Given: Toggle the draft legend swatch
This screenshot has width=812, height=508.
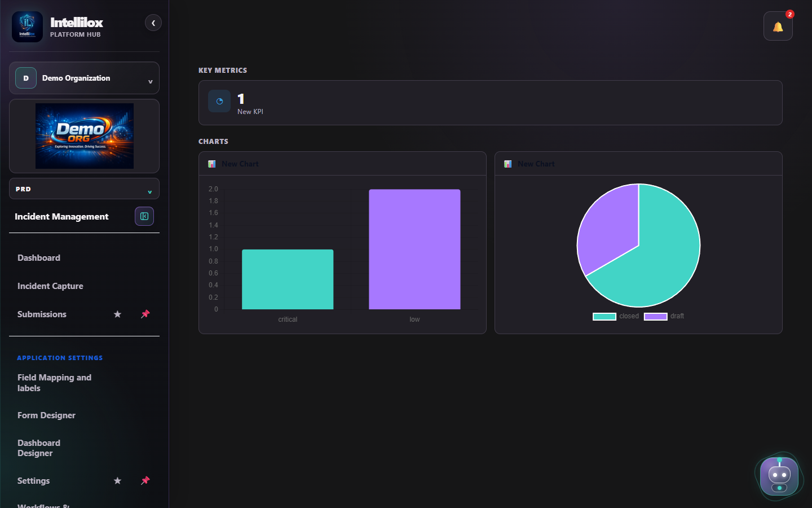Looking at the screenshot, I should (656, 317).
